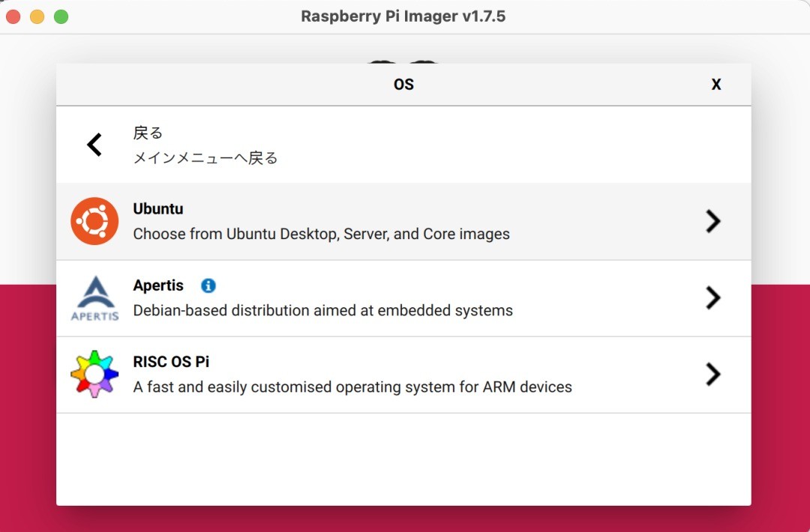Viewport: 810px width, 532px height.
Task: Click the Raspberry Pi Imager v1.7.5 title
Action: click(x=403, y=16)
